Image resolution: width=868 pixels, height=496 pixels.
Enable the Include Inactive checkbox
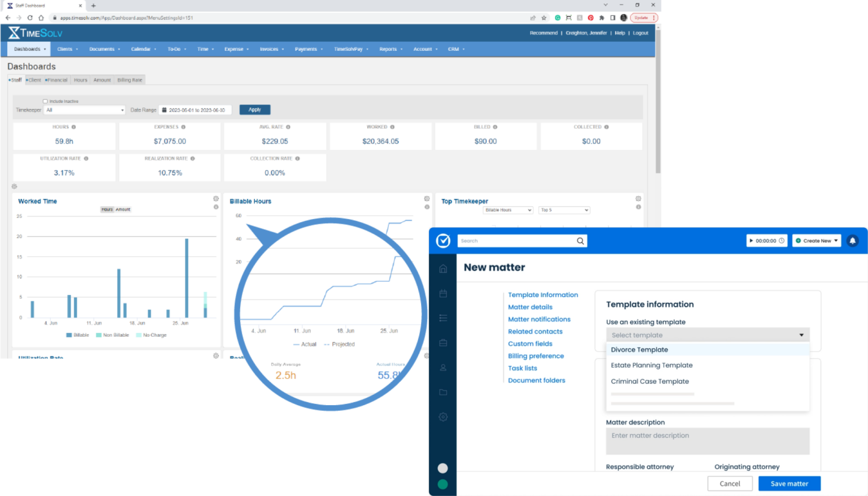(45, 101)
